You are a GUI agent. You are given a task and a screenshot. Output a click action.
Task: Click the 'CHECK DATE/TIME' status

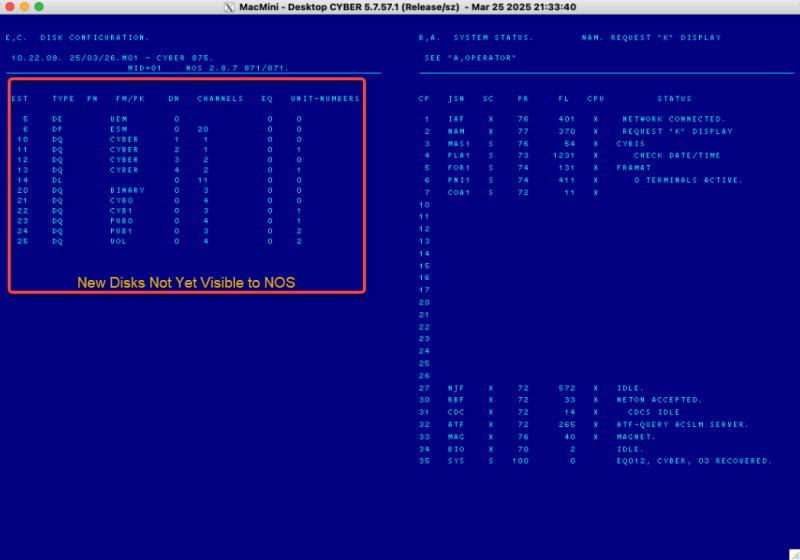click(x=677, y=156)
